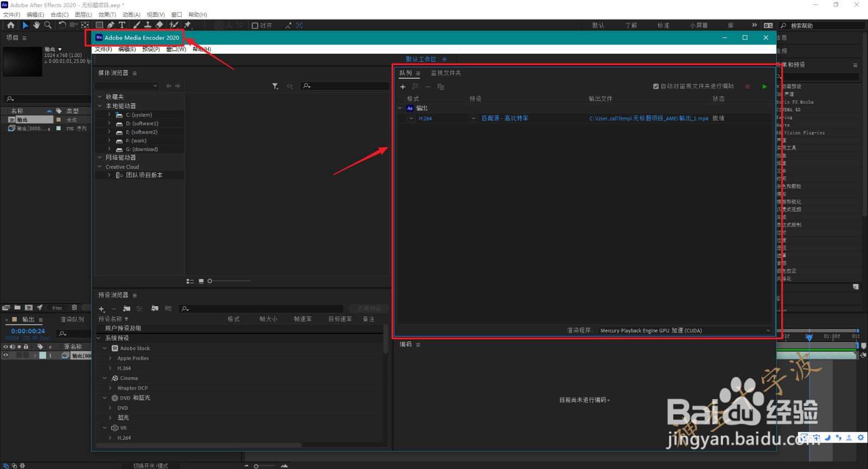
Task: Open After Effects Layer menu
Action: (84, 15)
